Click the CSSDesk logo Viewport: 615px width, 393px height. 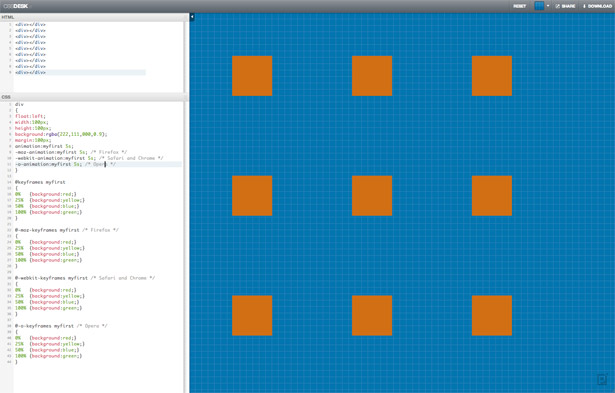point(16,6)
